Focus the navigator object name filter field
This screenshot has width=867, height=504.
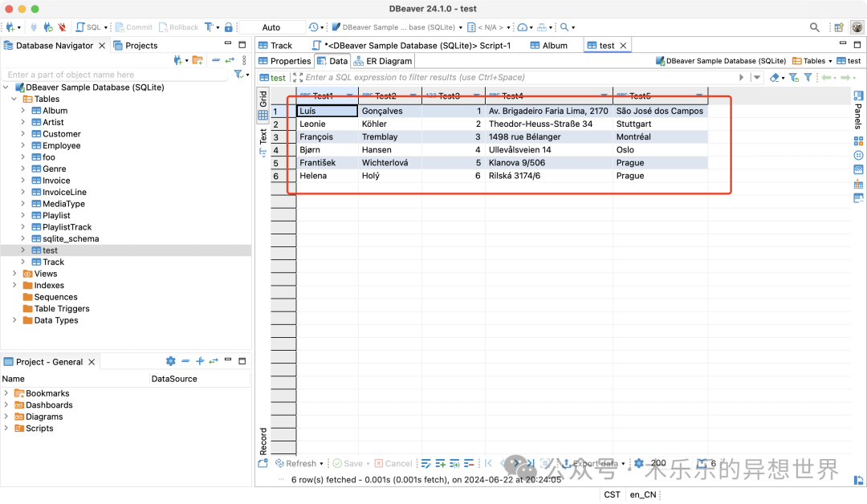[x=116, y=75]
